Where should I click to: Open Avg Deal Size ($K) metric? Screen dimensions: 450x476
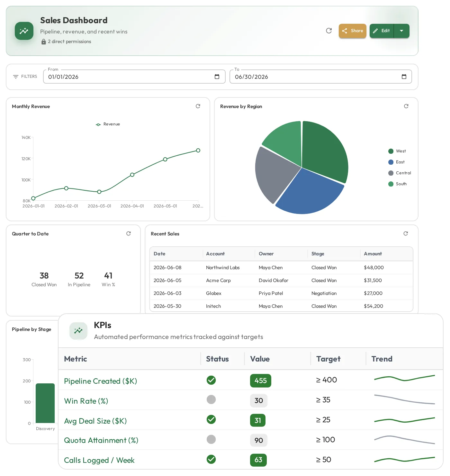pyautogui.click(x=95, y=421)
